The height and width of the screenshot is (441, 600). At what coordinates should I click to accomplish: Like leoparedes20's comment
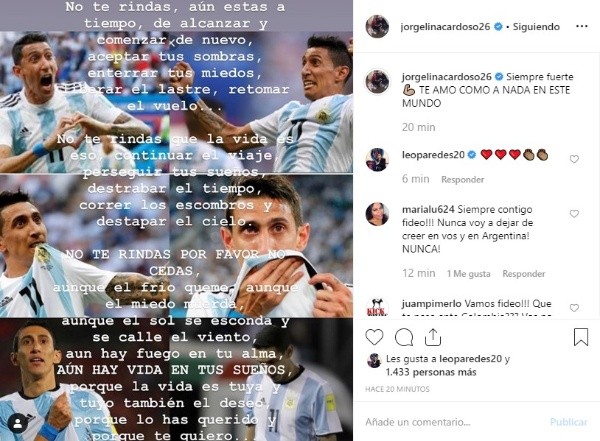click(574, 159)
